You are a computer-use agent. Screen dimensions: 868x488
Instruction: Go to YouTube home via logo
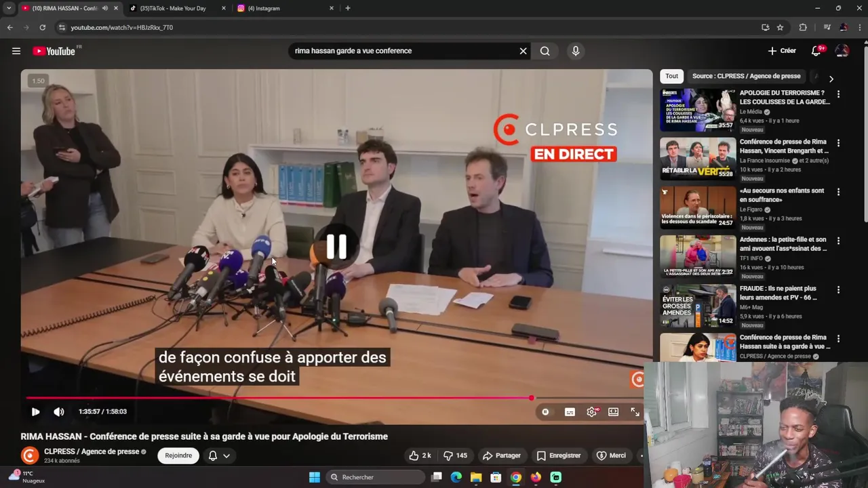(x=54, y=51)
